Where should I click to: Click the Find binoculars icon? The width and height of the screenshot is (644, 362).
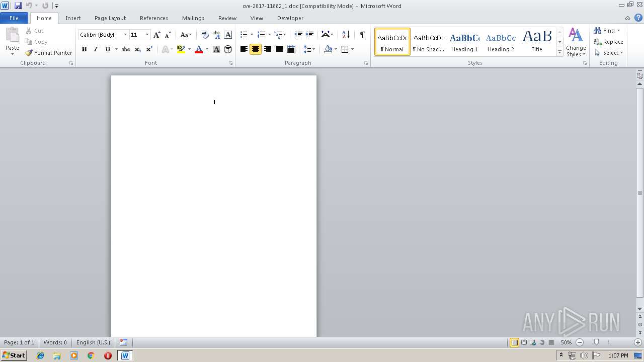pyautogui.click(x=598, y=31)
